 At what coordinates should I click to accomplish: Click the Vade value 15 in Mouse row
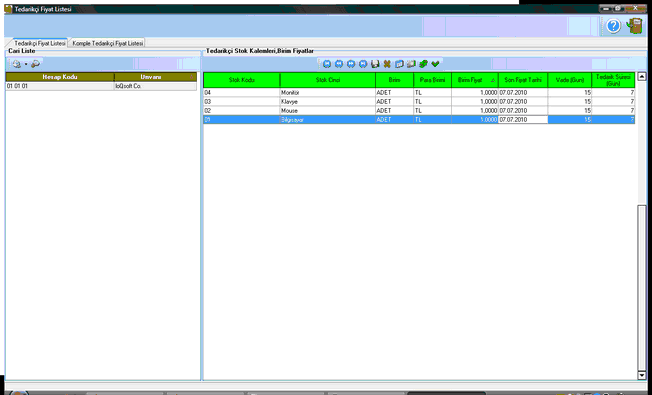pos(570,111)
